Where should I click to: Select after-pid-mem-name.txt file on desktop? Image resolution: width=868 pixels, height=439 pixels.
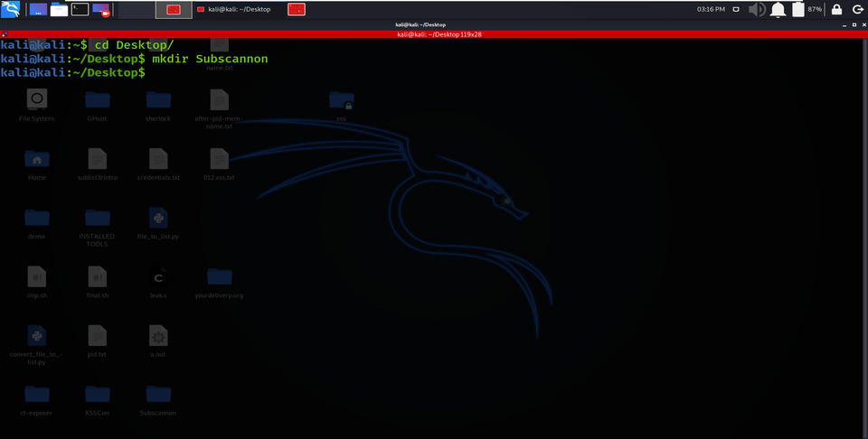[x=219, y=109]
